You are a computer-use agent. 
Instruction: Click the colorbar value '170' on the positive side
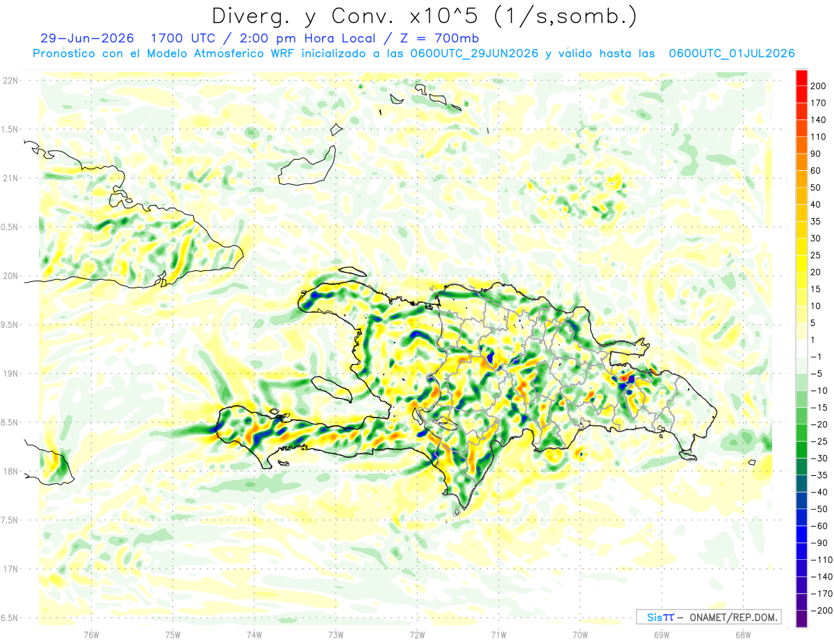[x=819, y=103]
